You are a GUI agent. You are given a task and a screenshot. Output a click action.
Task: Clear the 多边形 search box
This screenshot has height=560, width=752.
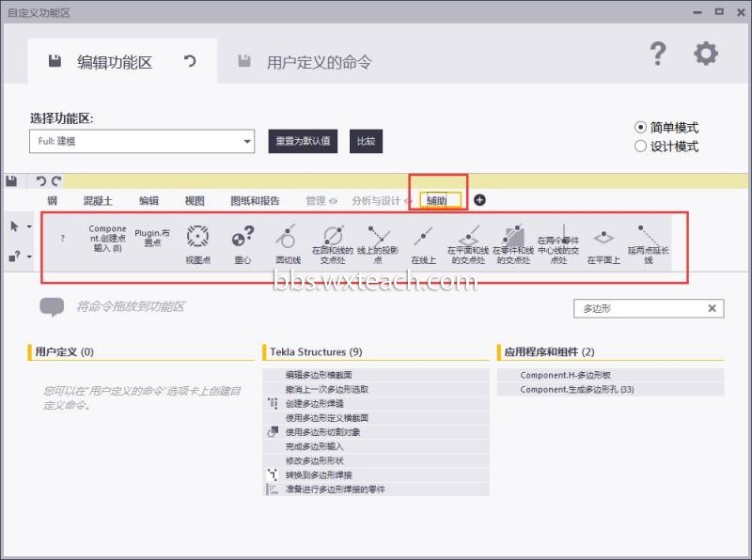tap(712, 308)
